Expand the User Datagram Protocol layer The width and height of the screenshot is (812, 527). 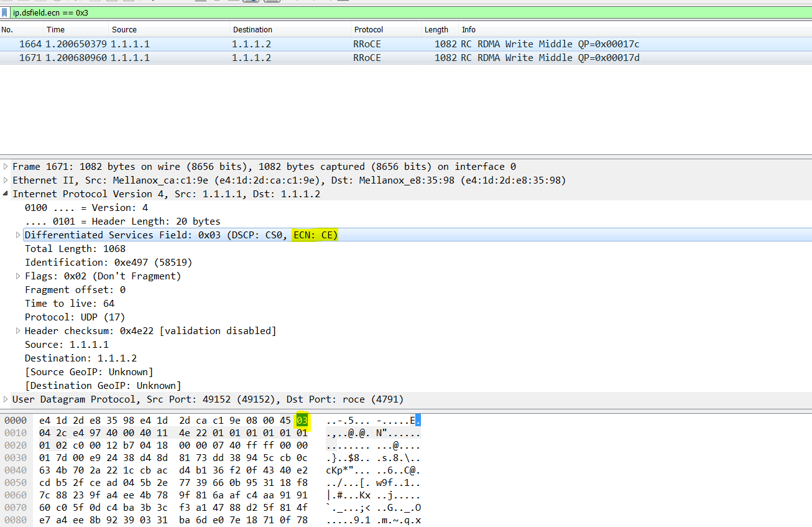5,399
